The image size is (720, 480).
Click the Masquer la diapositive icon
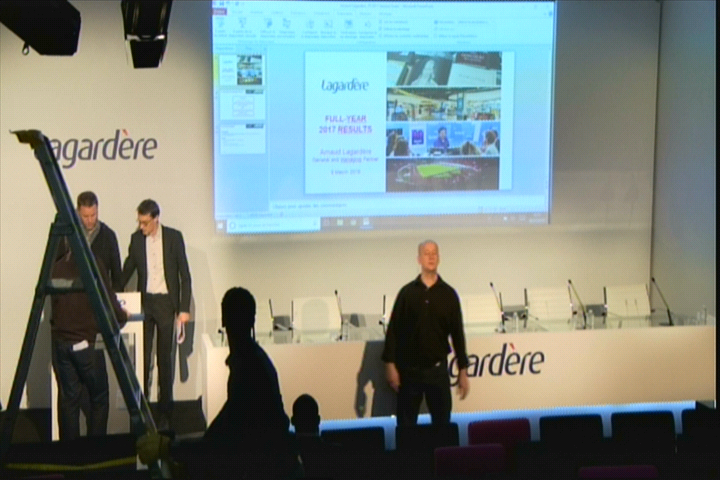tap(328, 24)
